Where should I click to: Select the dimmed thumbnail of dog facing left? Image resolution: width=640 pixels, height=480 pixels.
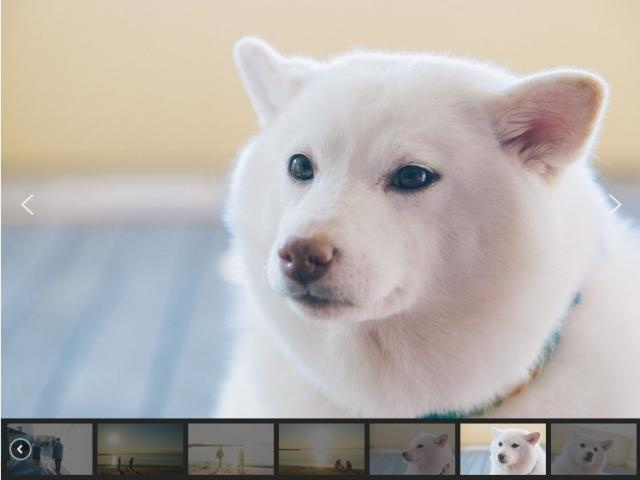click(x=412, y=449)
